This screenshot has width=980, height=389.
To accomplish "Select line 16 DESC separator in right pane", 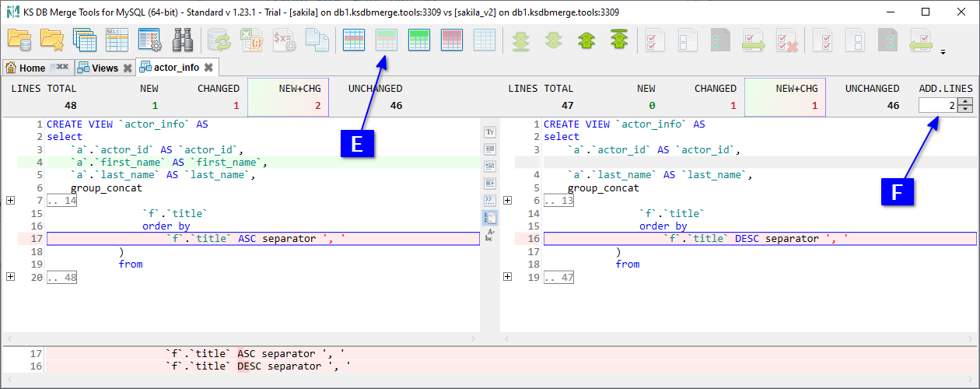I will click(760, 239).
